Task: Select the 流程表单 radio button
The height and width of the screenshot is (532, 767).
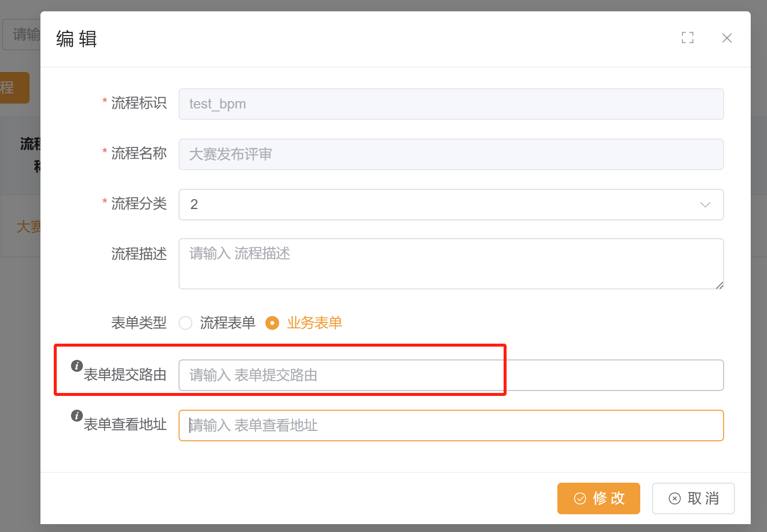Action: tap(185, 323)
